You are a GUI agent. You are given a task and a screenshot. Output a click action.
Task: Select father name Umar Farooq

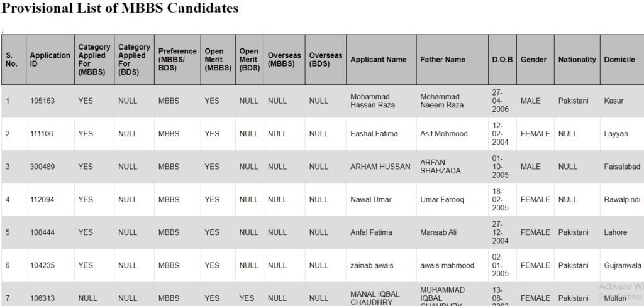tap(442, 200)
